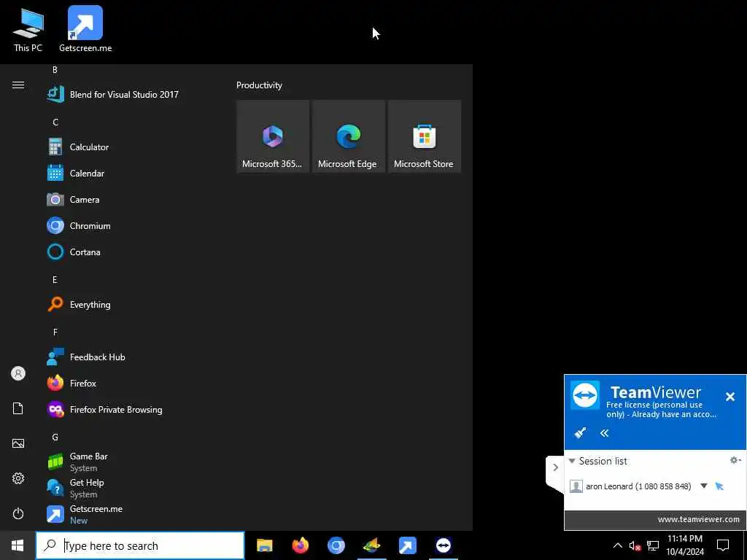The image size is (747, 560).
Task: Click the Windows Start button
Action: coord(18,545)
